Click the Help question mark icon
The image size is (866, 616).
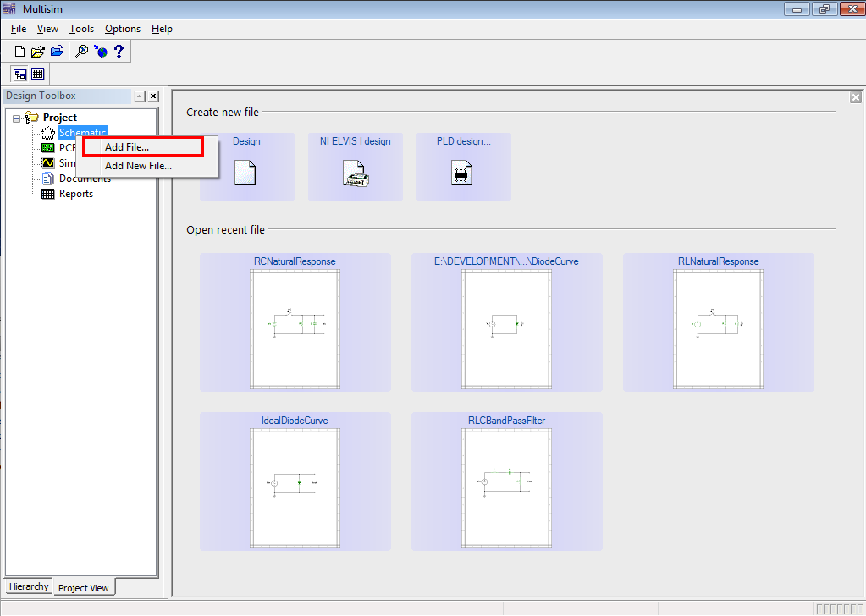[119, 52]
